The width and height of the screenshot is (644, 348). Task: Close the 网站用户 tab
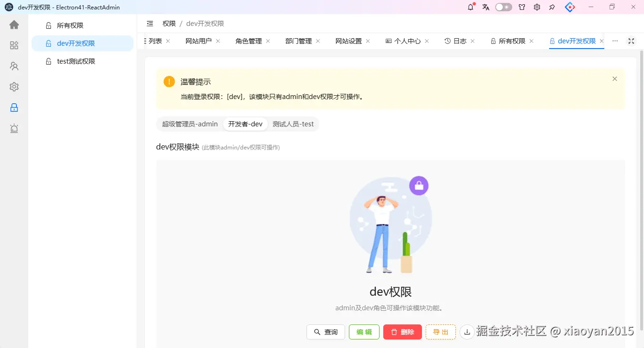(218, 41)
